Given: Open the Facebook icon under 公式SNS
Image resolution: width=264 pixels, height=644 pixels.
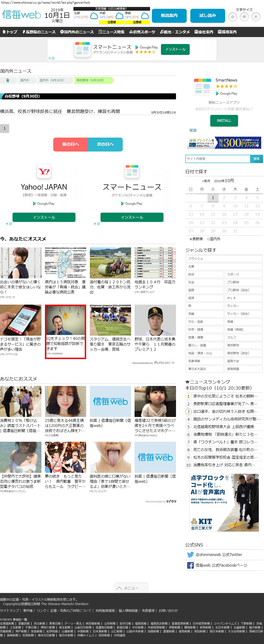Looking at the screenshot, I should click(190, 565).
